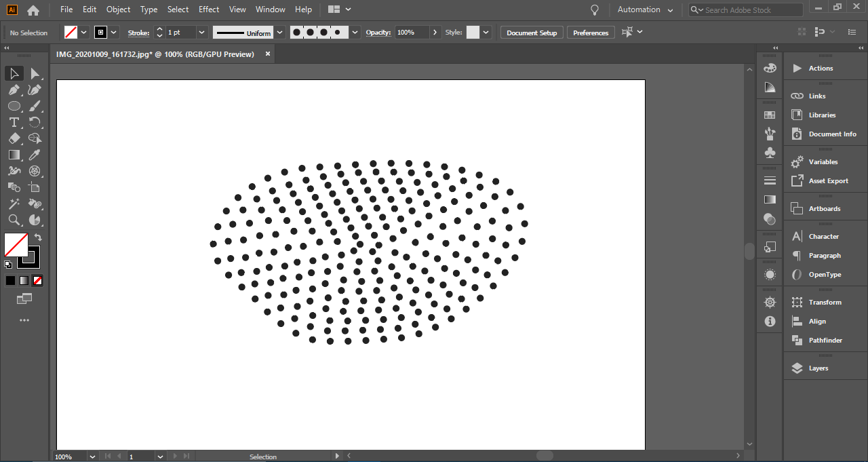The width and height of the screenshot is (868, 462).
Task: Select the Selection tool arrow
Action: click(x=14, y=73)
